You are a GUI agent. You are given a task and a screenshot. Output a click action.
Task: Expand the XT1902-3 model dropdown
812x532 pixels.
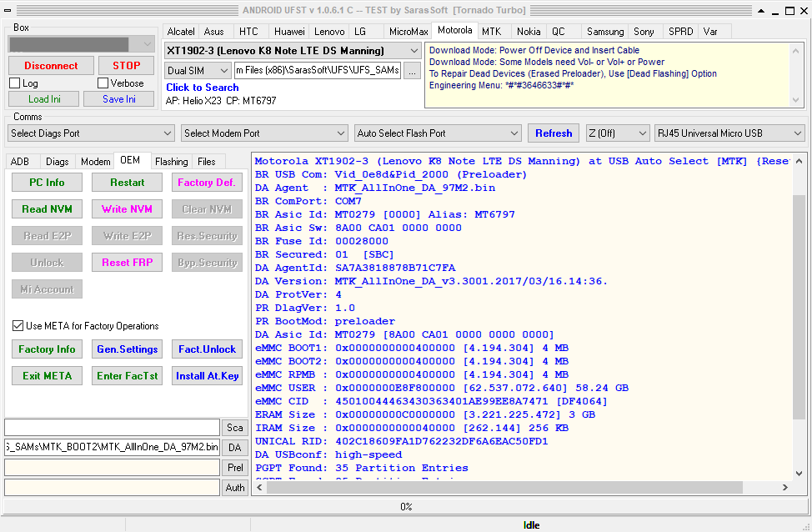pyautogui.click(x=292, y=51)
